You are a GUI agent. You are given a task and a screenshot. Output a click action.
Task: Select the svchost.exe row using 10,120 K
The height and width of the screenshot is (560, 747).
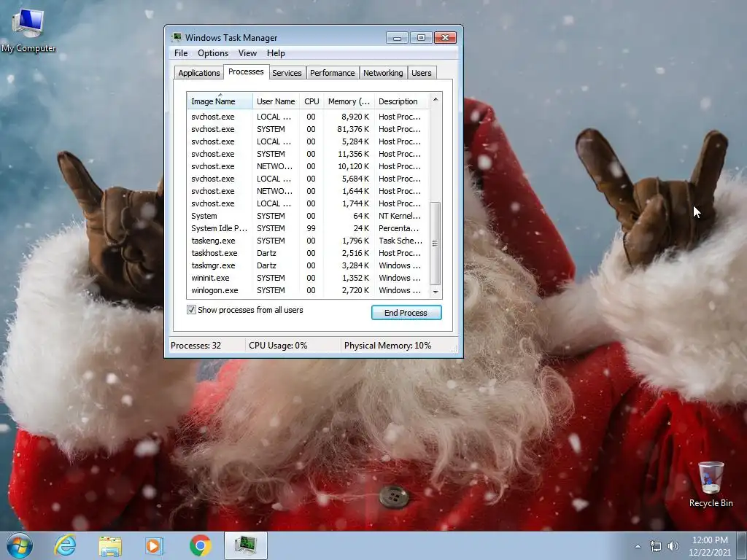point(308,166)
